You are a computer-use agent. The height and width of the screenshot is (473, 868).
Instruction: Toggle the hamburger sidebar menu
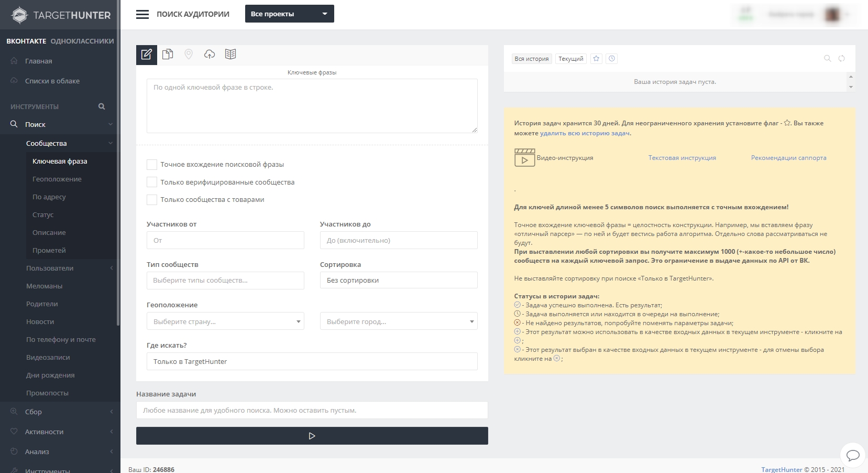pyautogui.click(x=142, y=14)
